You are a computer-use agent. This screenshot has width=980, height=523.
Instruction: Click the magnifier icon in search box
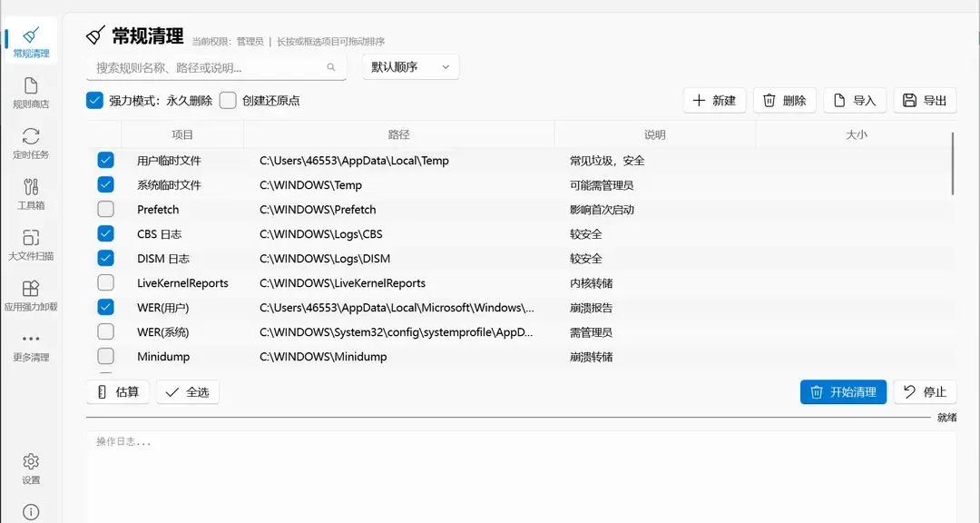click(x=330, y=67)
